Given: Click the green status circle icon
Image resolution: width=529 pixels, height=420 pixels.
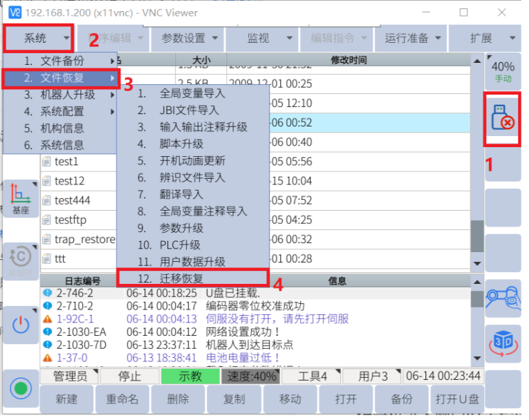Looking at the screenshot, I should [x=21, y=388].
